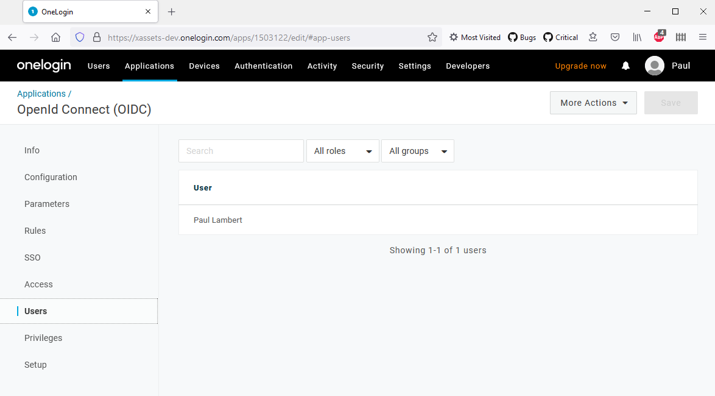Open the Firefox library icon
Image resolution: width=715 pixels, height=396 pixels.
click(x=637, y=37)
